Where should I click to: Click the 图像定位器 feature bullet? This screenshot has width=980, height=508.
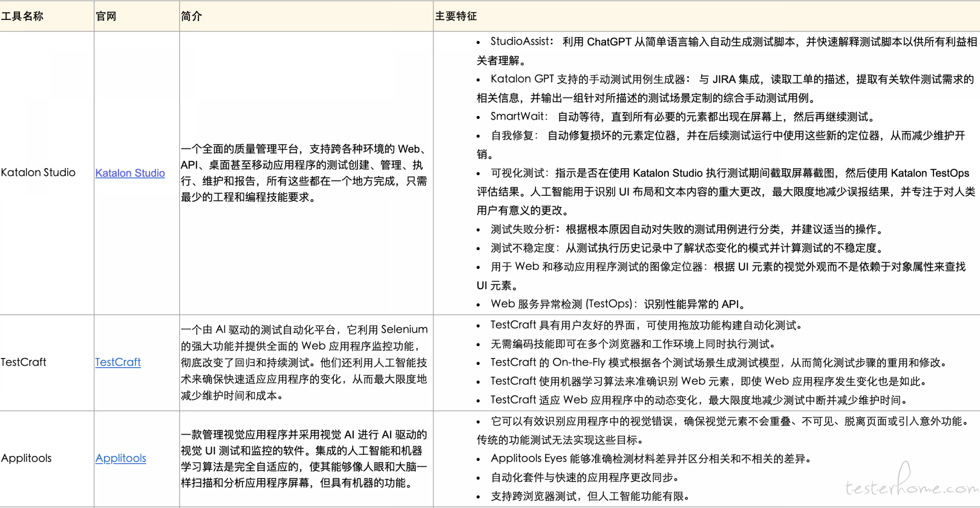click(x=721, y=276)
